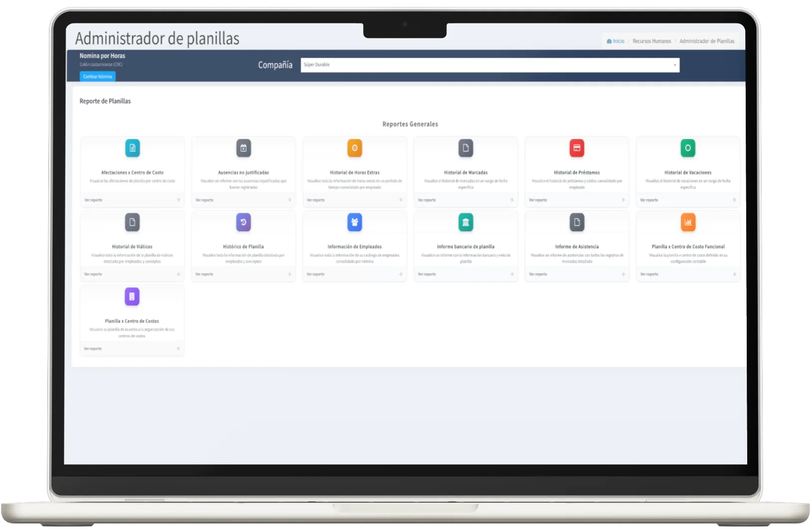Open the Ausencias no justificadas calendar icon
The image size is (811, 532).
(244, 148)
